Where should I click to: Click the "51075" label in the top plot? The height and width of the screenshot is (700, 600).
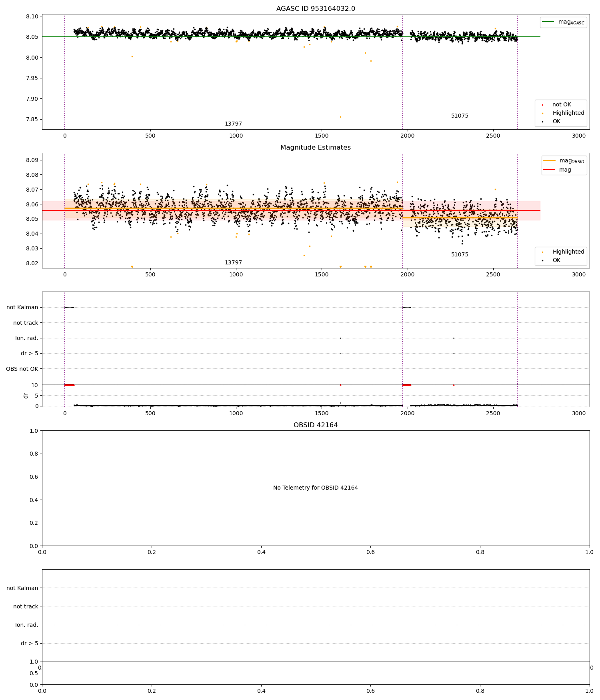coord(460,116)
